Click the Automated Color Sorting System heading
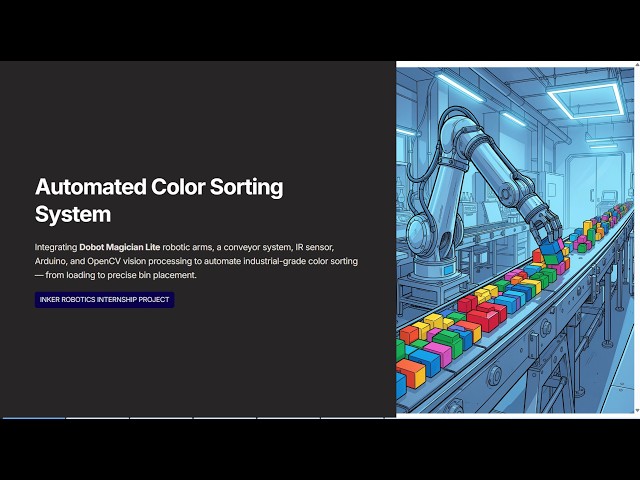Viewport: 640px width, 480px height. (159, 200)
